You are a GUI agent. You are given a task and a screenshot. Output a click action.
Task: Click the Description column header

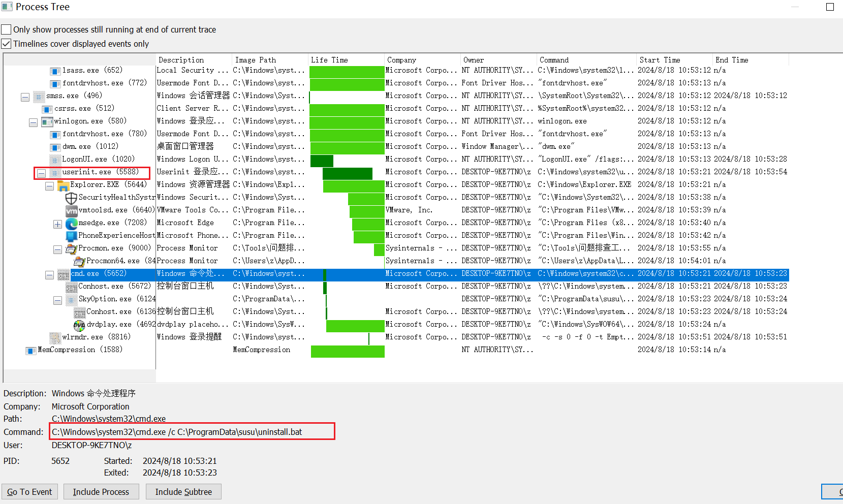tap(194, 60)
